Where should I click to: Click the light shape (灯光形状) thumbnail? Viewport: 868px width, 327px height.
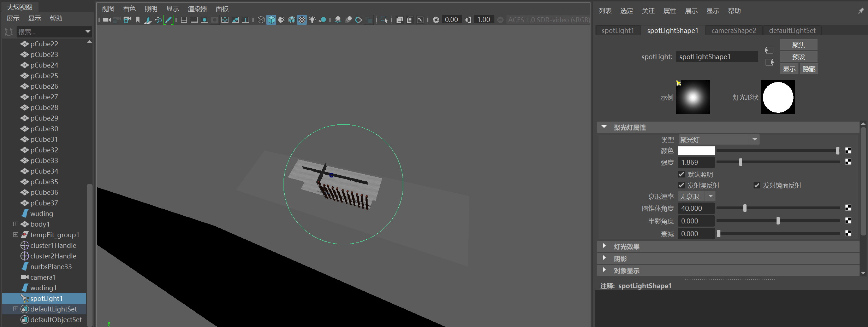(778, 97)
